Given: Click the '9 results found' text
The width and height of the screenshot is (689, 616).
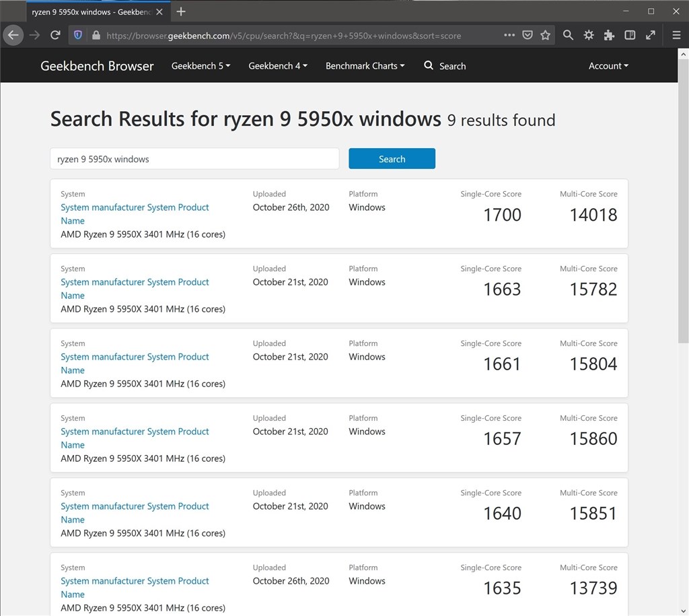Looking at the screenshot, I should pos(501,120).
